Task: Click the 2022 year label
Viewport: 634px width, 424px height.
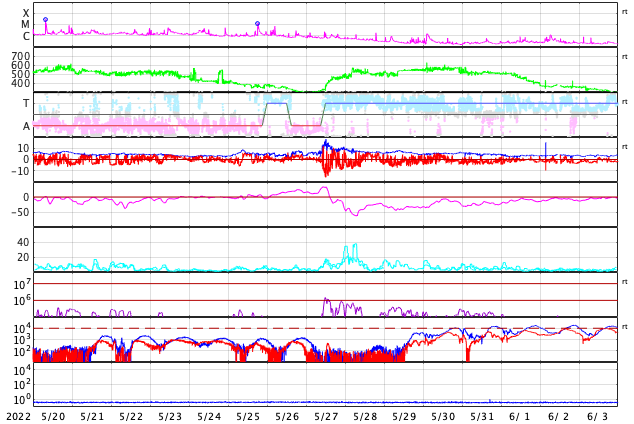Action: click(19, 417)
